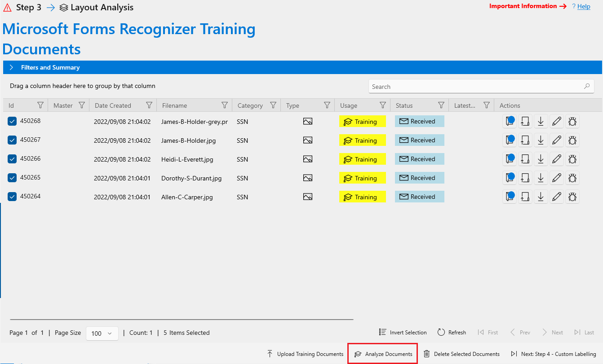Sort by the Category column header
Viewport: 603px width, 364px height.
pyautogui.click(x=250, y=105)
